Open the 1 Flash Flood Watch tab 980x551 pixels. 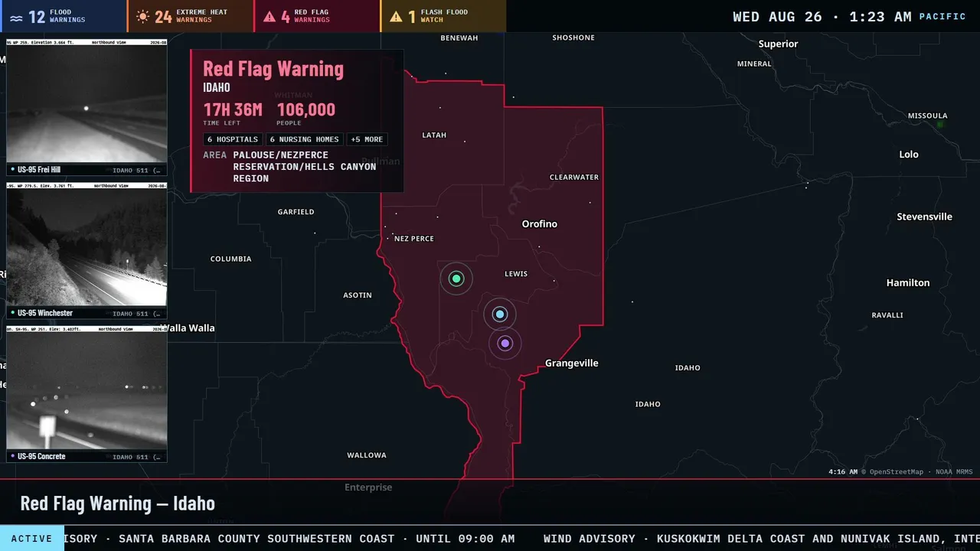tap(443, 16)
